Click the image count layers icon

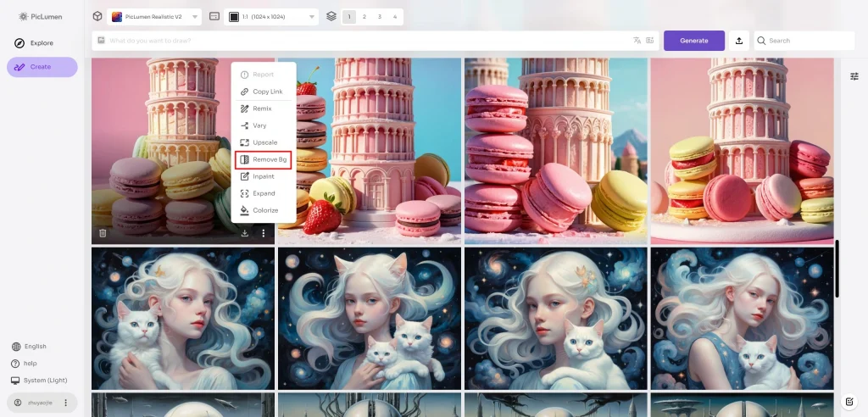pyautogui.click(x=331, y=17)
